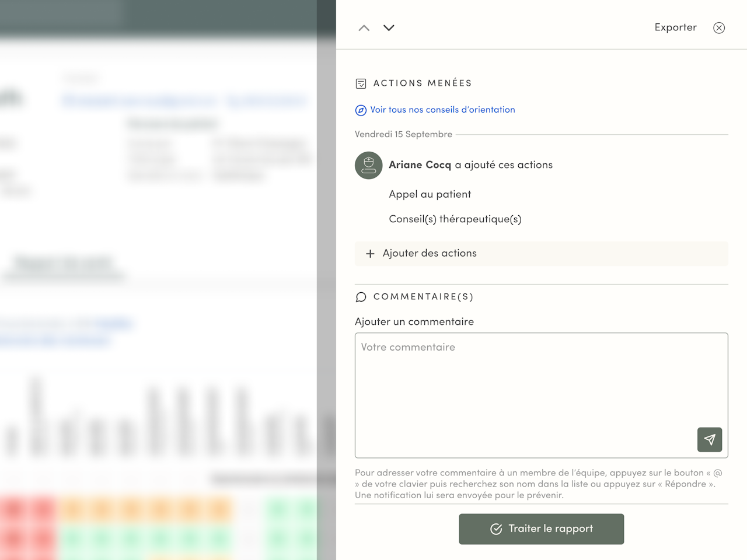
Task: Click Ariane Cocq's nurse avatar icon
Action: [x=369, y=166]
